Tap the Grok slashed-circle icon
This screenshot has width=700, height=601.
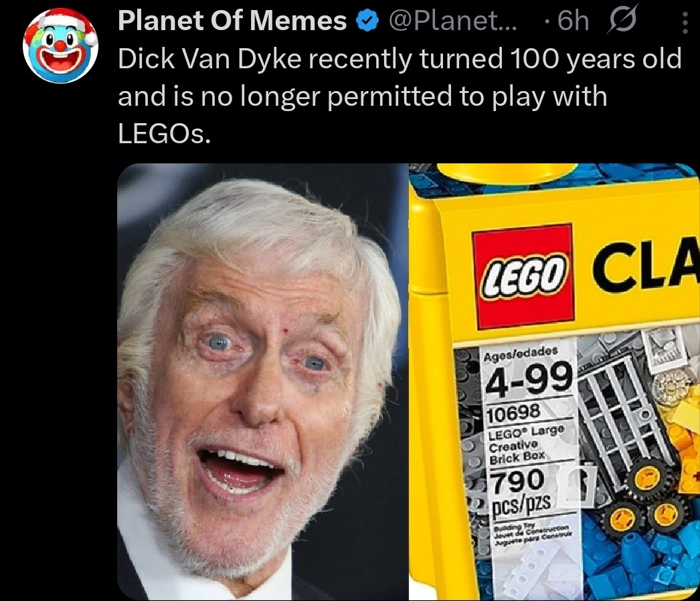pyautogui.click(x=622, y=20)
